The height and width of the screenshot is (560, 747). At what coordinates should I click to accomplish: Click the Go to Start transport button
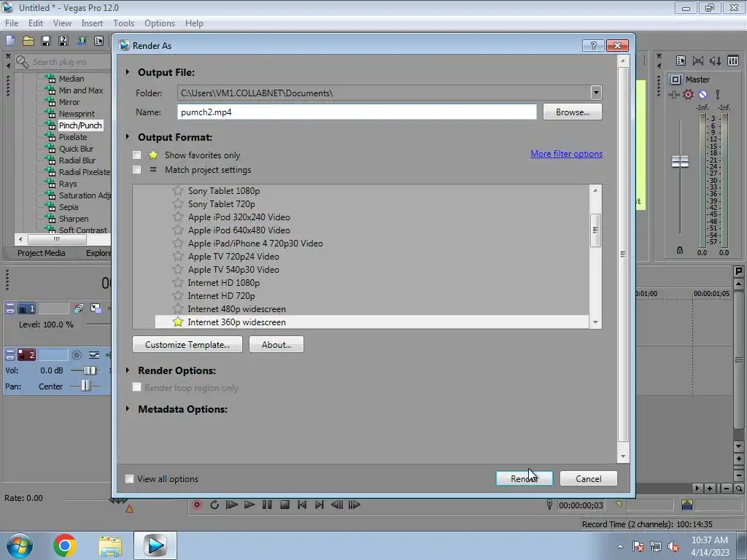pyautogui.click(x=302, y=505)
